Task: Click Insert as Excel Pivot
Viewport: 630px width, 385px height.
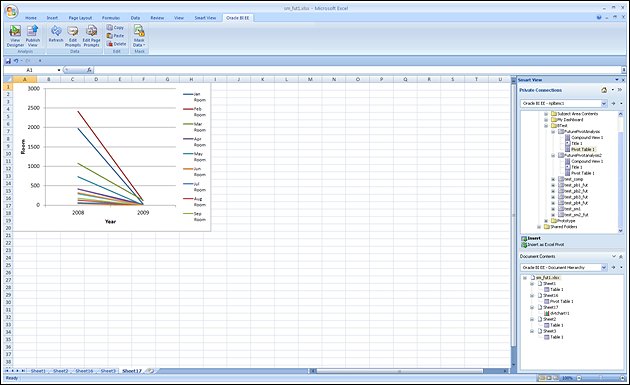Action: click(543, 244)
